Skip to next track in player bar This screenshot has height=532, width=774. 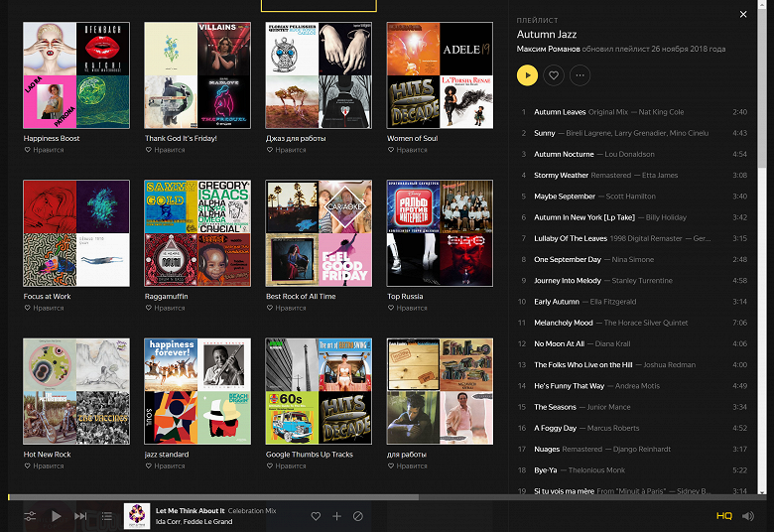point(80,516)
